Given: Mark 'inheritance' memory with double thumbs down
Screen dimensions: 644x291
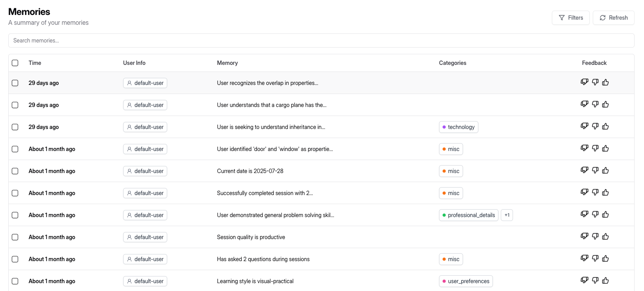Looking at the screenshot, I should (x=585, y=127).
